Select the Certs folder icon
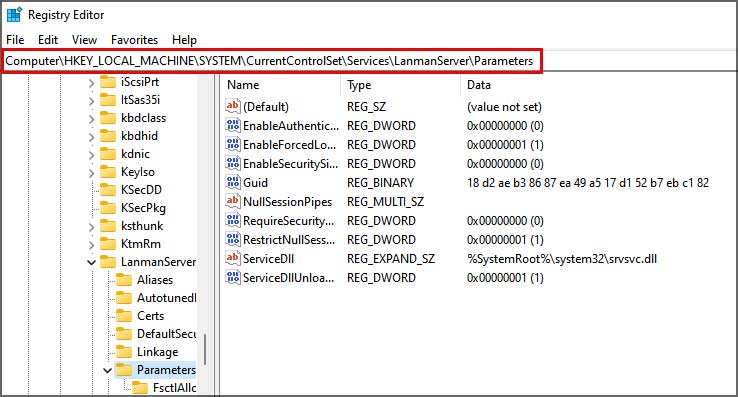Screen dimensions: 738x397 click(124, 316)
